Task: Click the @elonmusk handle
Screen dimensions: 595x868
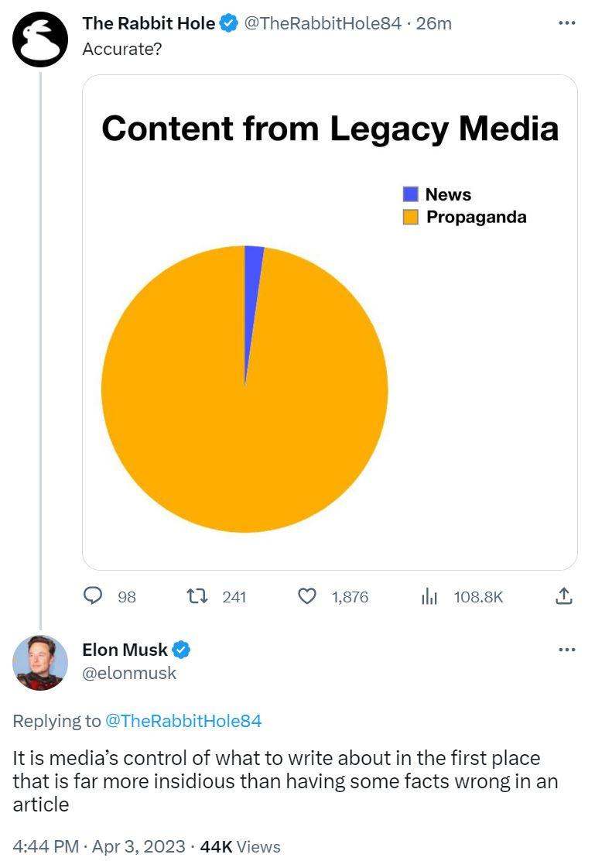Action: pyautogui.click(x=129, y=673)
